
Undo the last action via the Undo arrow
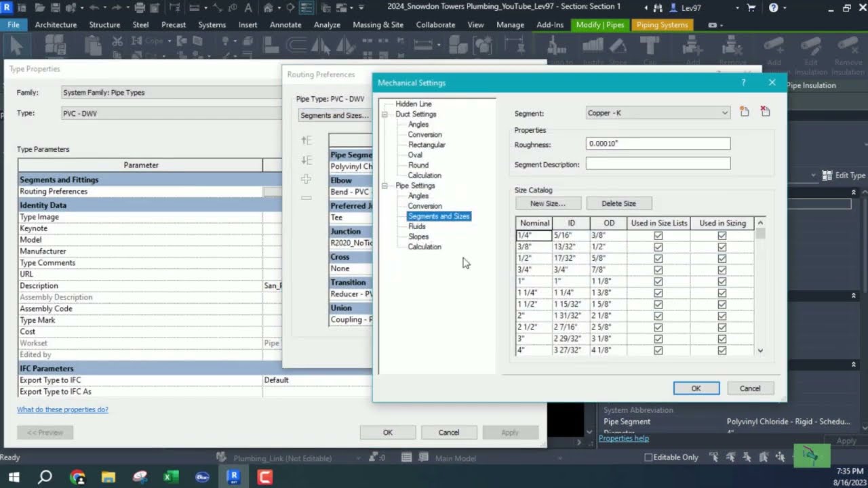pos(94,7)
